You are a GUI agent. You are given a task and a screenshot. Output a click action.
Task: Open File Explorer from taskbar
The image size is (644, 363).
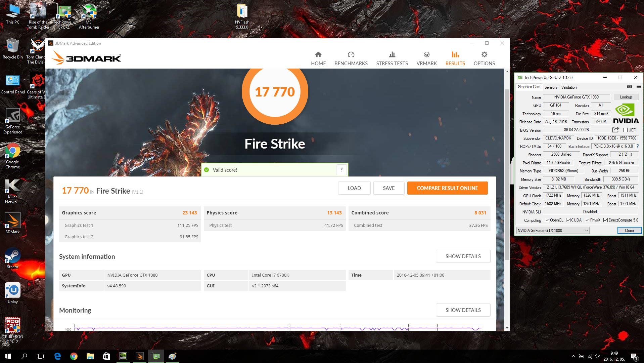click(x=90, y=356)
